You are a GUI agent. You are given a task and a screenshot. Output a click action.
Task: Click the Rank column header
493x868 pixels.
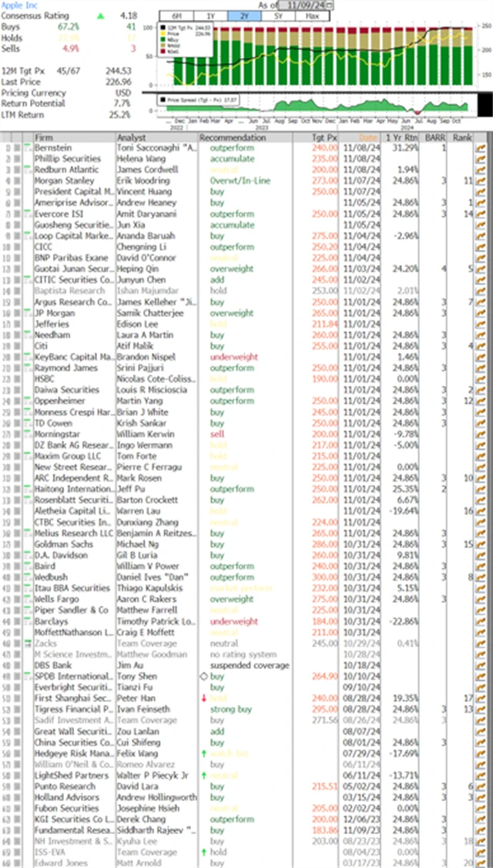462,136
